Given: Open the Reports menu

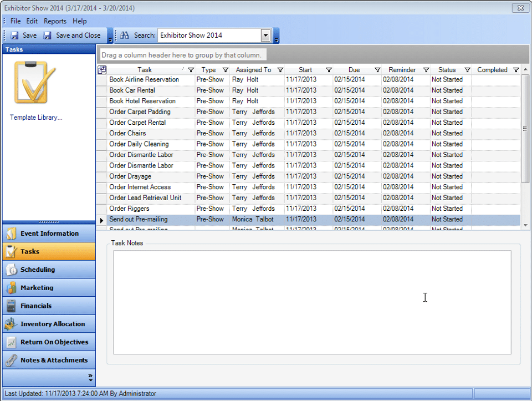Looking at the screenshot, I should click(55, 21).
